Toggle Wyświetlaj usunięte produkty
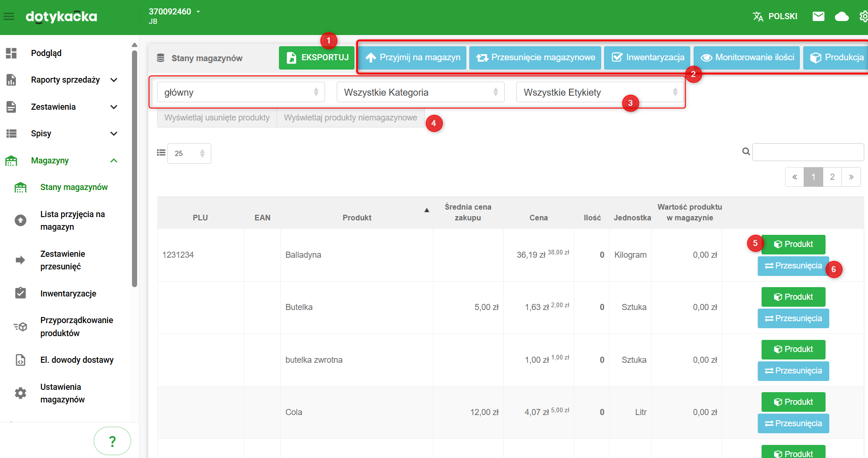868x458 pixels. [217, 118]
